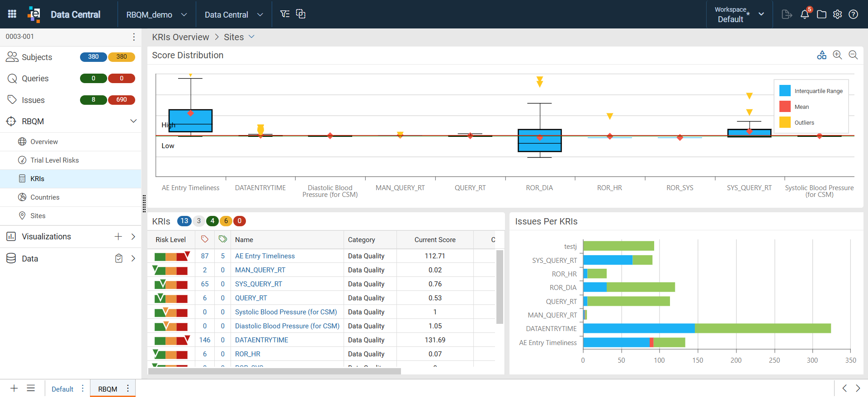Viewport: 868px width, 397px height.
Task: Open MAN_QUERY_RT KRI link
Action: 260,270
